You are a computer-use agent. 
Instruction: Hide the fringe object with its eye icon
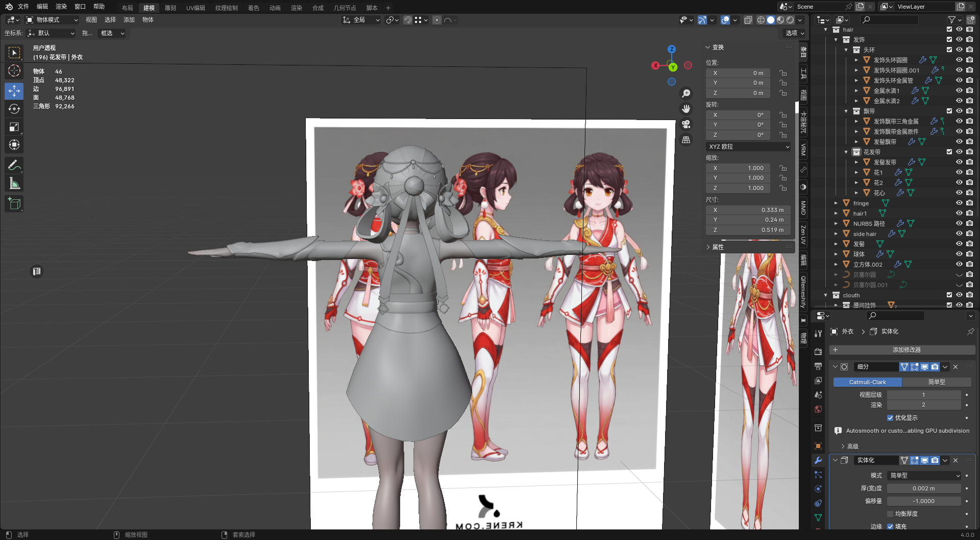[x=960, y=203]
